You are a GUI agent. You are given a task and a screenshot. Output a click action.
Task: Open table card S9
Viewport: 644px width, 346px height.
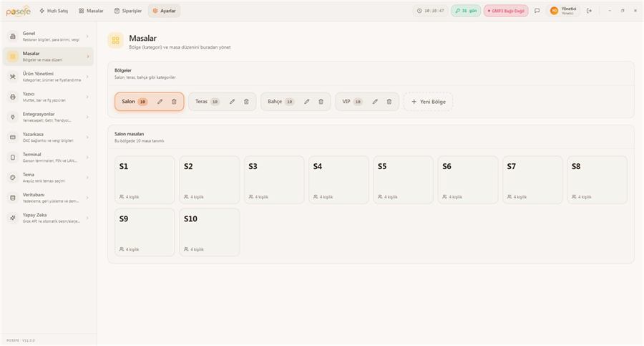click(145, 232)
